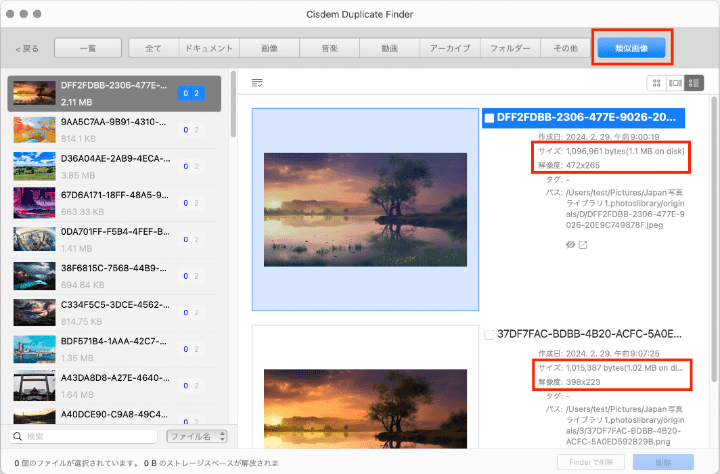
Task: Tick the checkbox for DFF2FDBB-2306-477E image
Action: (489, 117)
